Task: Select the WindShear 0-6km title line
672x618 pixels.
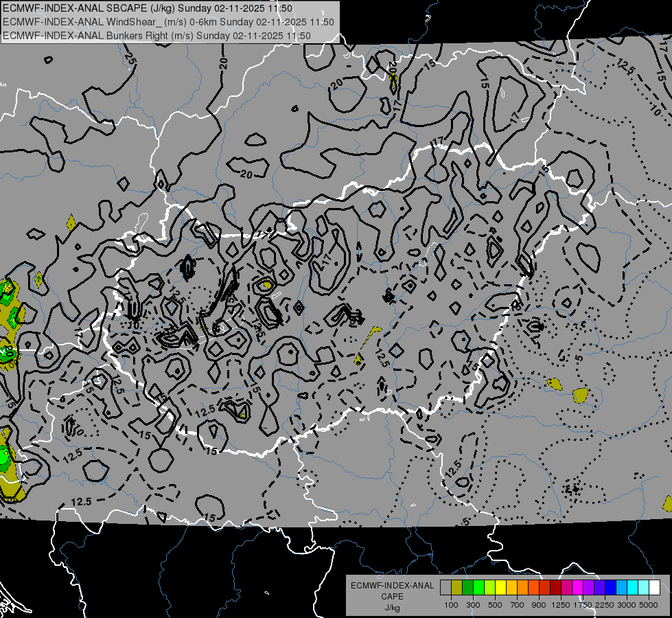Action: pos(168,21)
